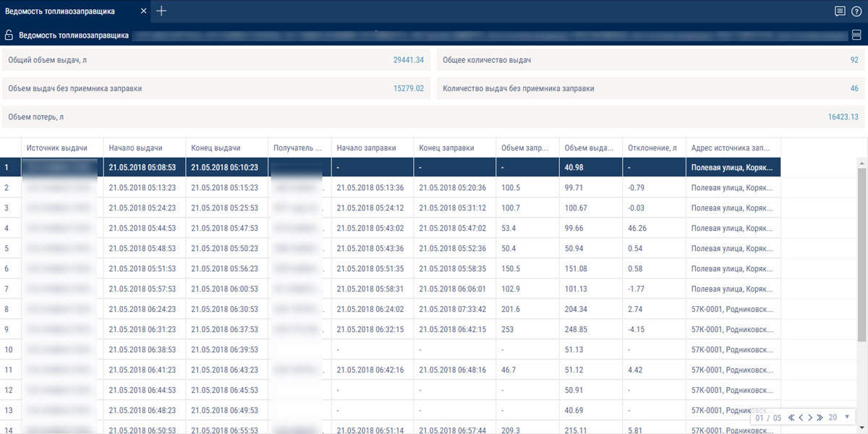The width and height of the screenshot is (868, 434).
Task: Sort by the Конец заправки column header
Action: (x=455, y=148)
